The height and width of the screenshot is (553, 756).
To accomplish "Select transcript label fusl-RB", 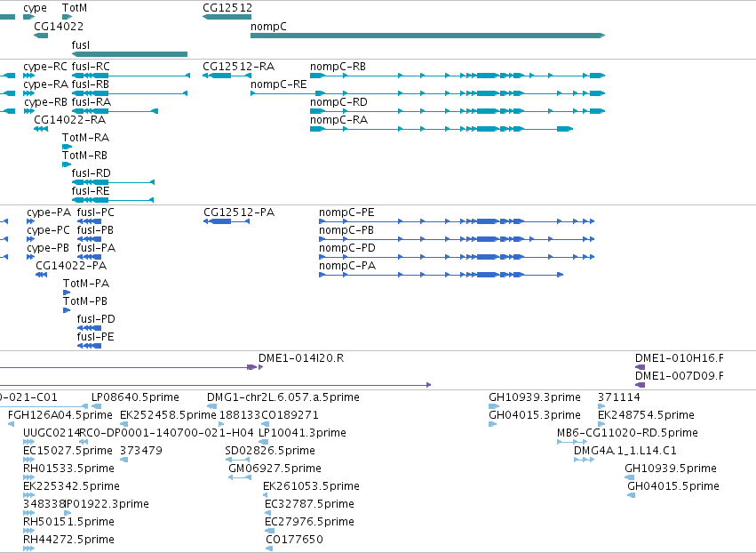I will pyautogui.click(x=90, y=84).
